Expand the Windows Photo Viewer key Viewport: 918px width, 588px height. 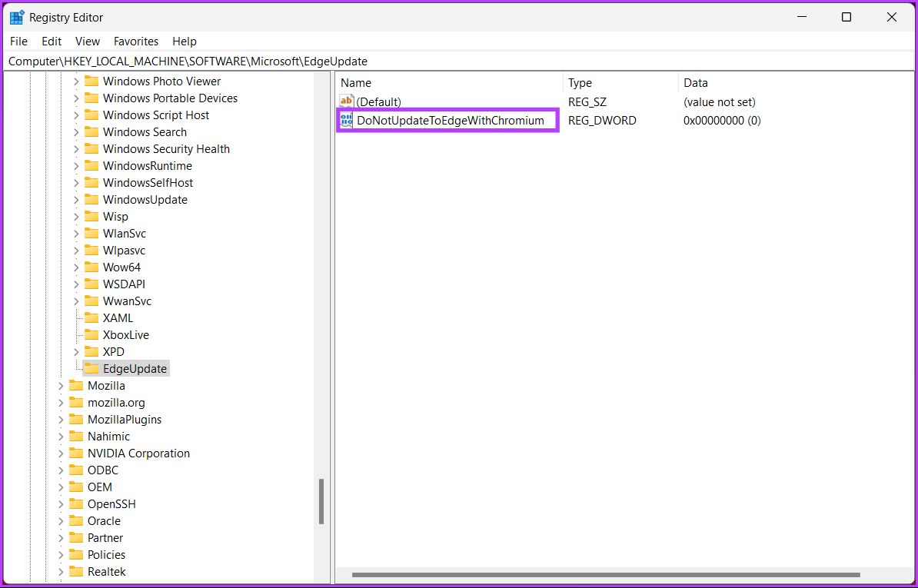click(76, 81)
